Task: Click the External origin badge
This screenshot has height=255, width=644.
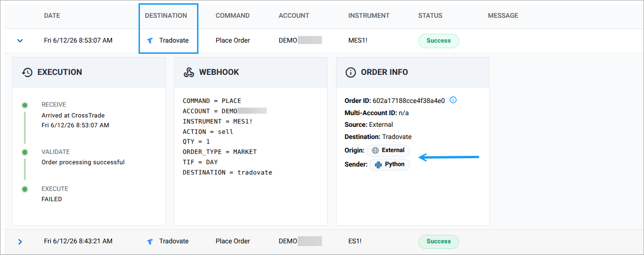Action: 388,151
